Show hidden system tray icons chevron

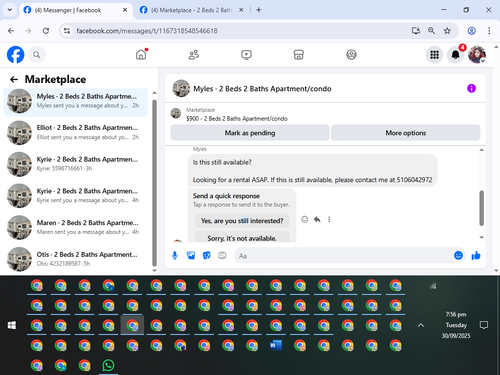[x=421, y=325]
